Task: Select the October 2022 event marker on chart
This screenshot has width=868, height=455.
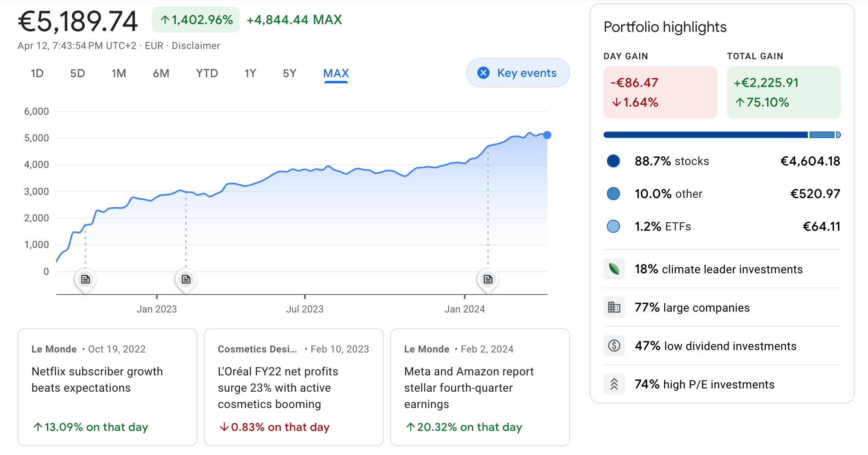Action: click(x=85, y=279)
